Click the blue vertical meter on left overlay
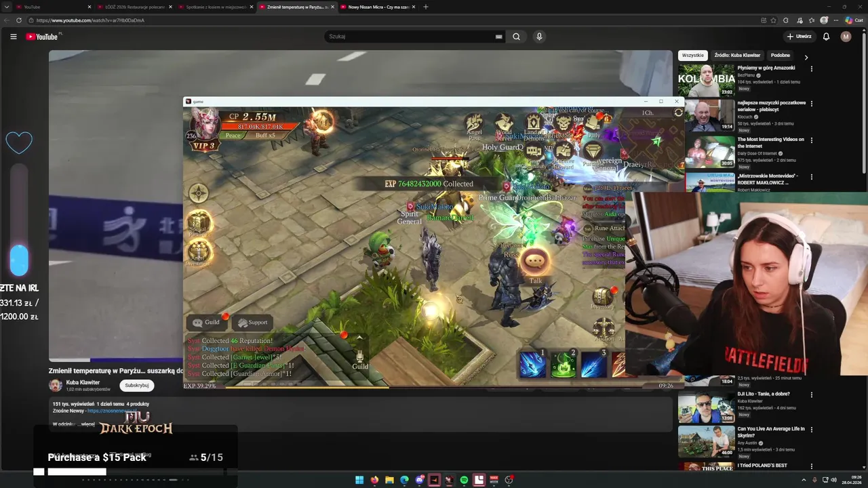868x488 pixels. (19, 220)
